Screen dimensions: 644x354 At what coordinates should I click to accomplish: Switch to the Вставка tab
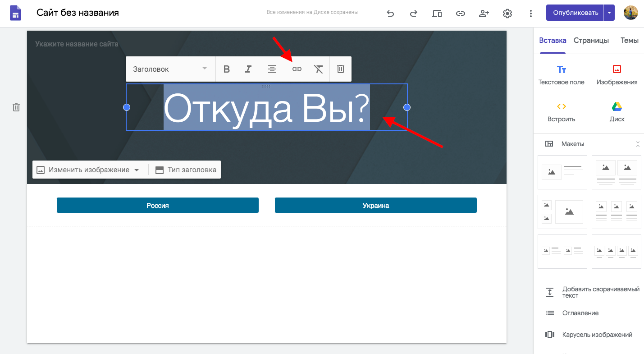[x=553, y=40]
